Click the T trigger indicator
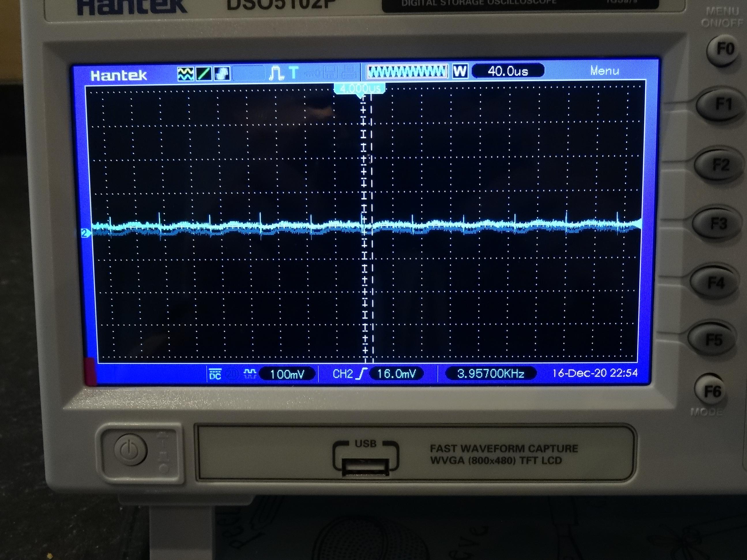 coord(294,72)
